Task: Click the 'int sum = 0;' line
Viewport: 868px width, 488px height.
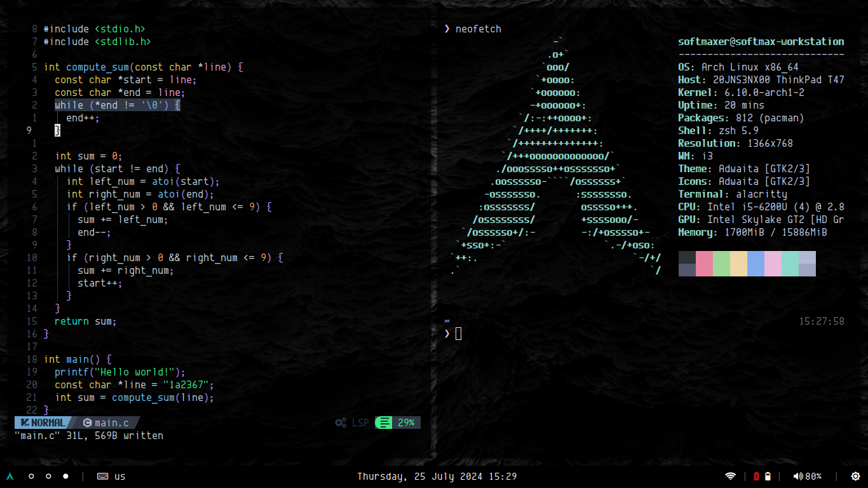Action: (89, 156)
